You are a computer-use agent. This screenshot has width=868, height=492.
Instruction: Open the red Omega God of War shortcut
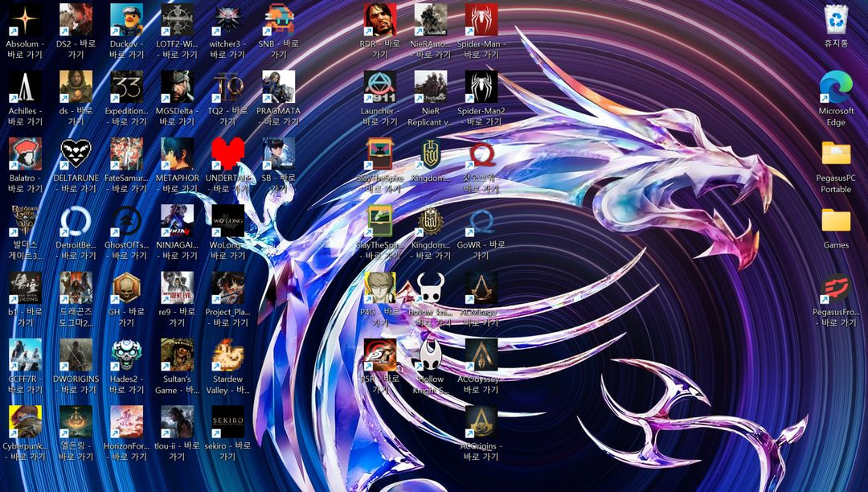481,154
